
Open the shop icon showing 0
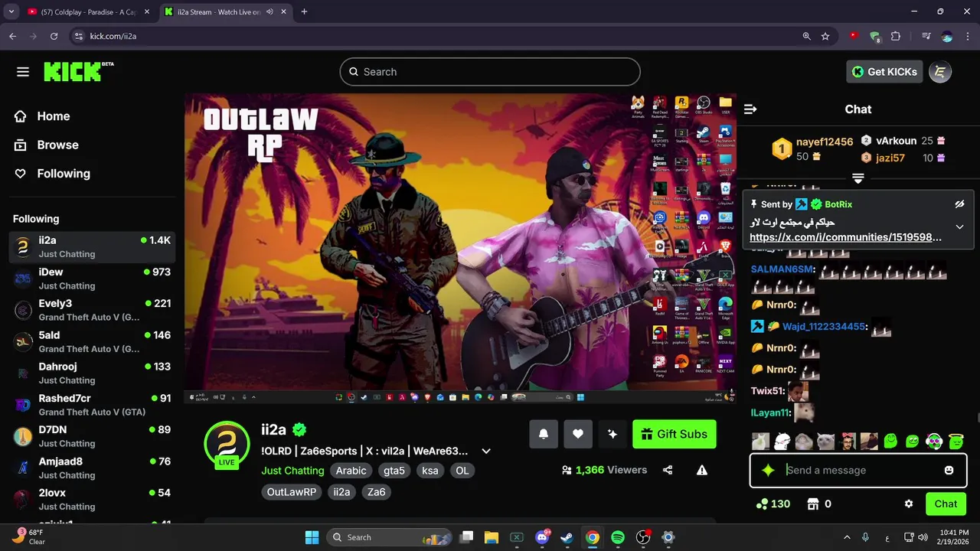coord(819,504)
